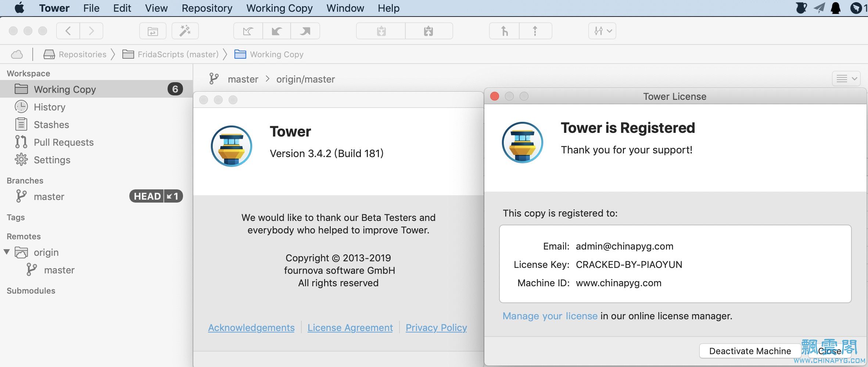Click the working copy 6 changes badge

(175, 89)
